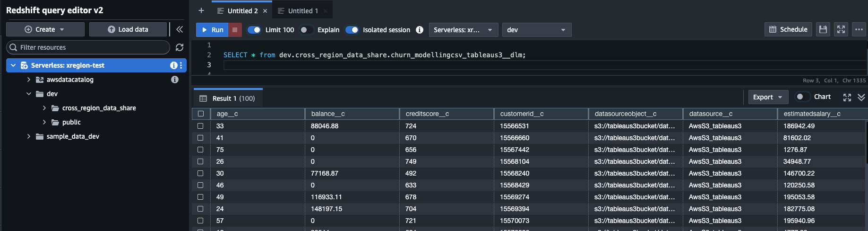Toggle the Limit 100 switch
The height and width of the screenshot is (231, 868).
[254, 30]
